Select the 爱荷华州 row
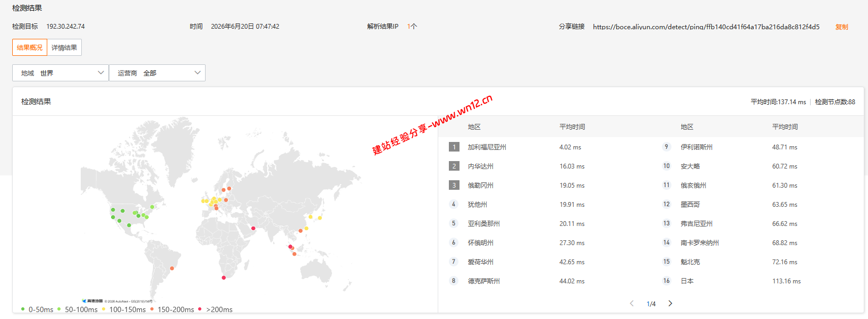This screenshot has height=319, width=868. [544, 262]
